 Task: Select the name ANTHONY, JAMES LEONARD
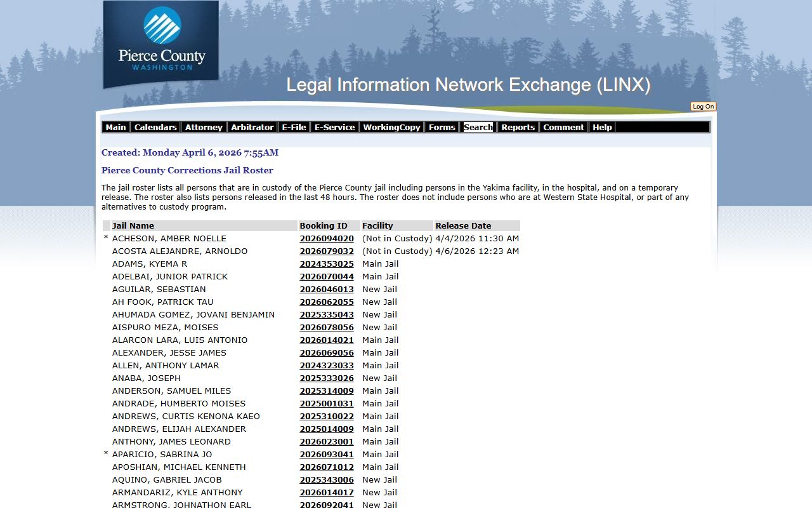(x=171, y=442)
